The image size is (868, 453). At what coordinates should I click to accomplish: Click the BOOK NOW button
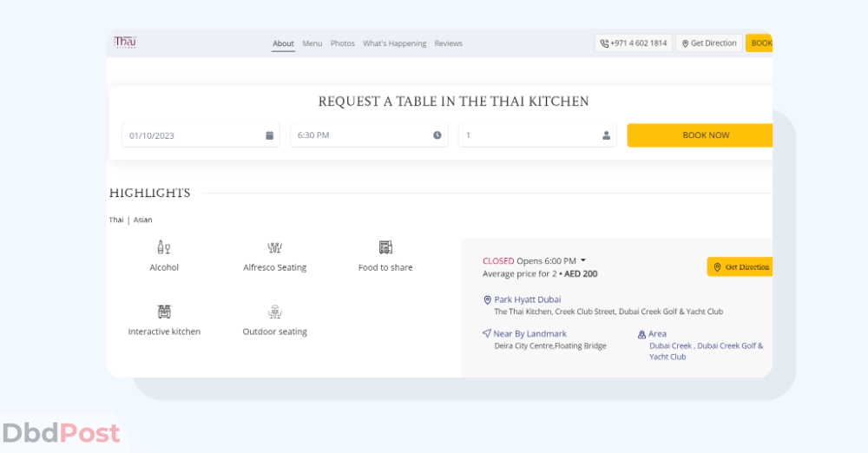pyautogui.click(x=700, y=135)
